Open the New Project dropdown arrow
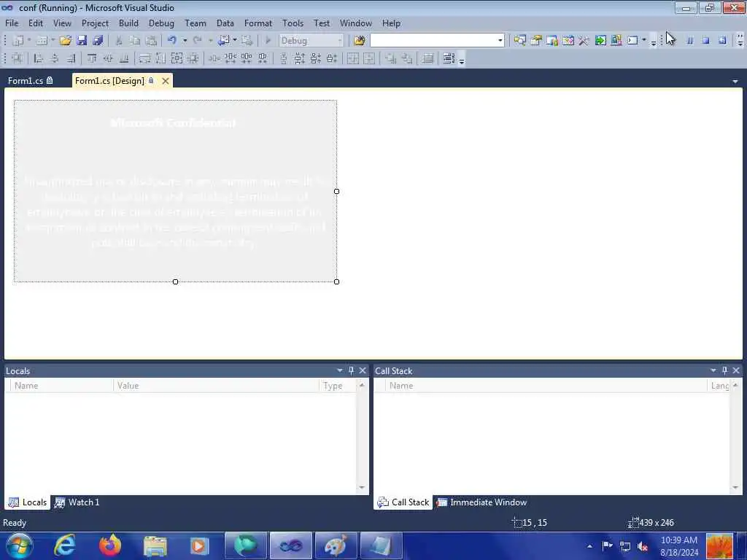This screenshot has width=747, height=560. pyautogui.click(x=29, y=41)
